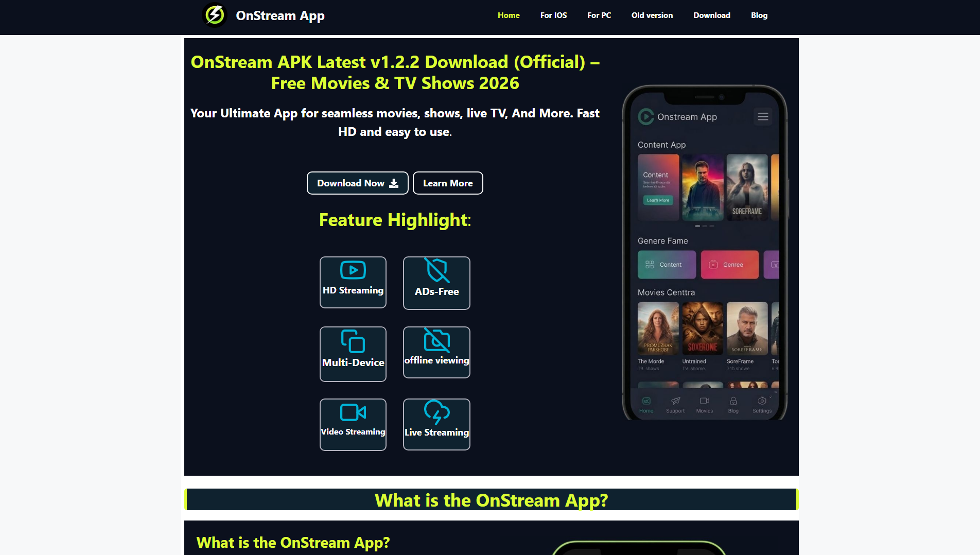Click the Genere Fame section label in phone
The width and height of the screenshot is (980, 555).
point(662,241)
